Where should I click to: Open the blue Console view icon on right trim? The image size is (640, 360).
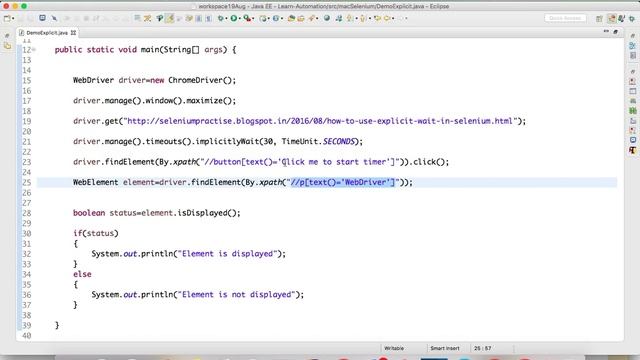[633, 140]
